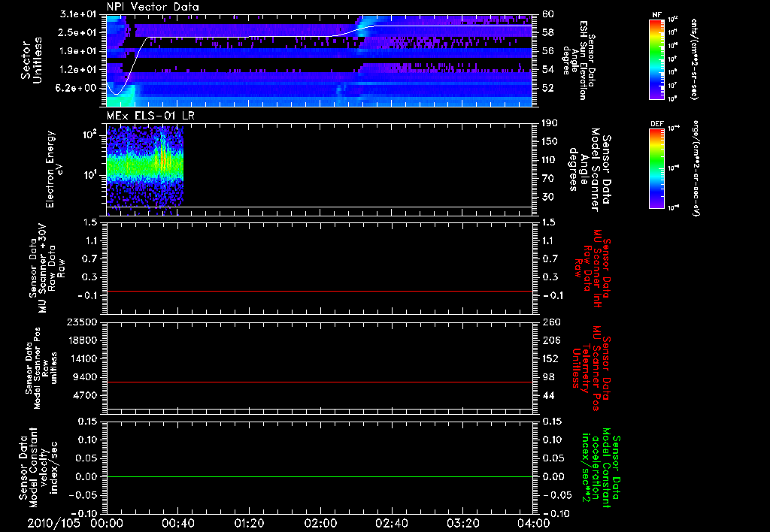Click the 14100 Scanner Pos axis tick

click(81, 358)
